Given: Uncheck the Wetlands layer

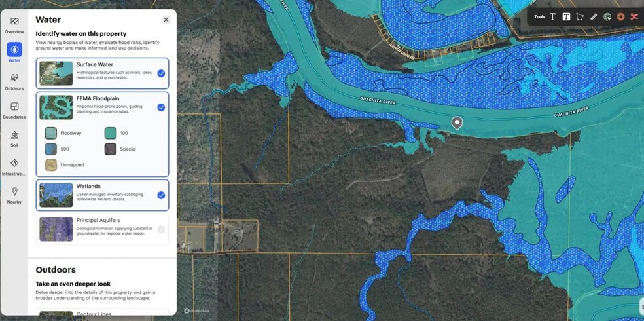Looking at the screenshot, I should pos(162,195).
